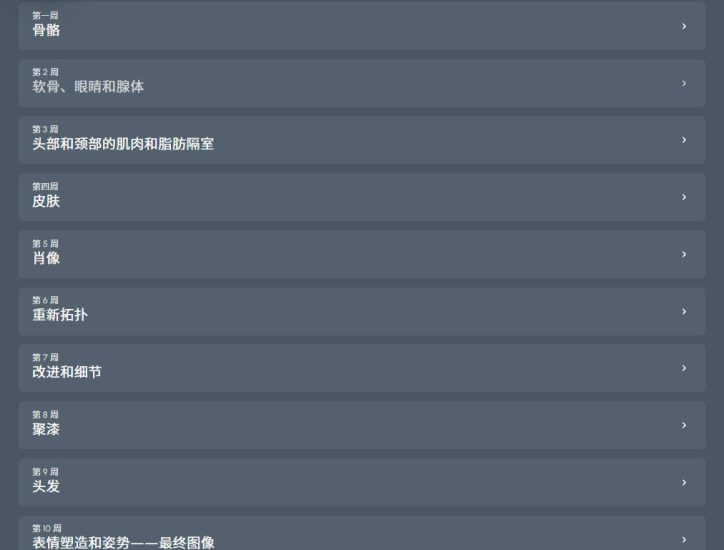Click chevron next to 改进和细节
This screenshot has height=550, width=724.
click(684, 368)
